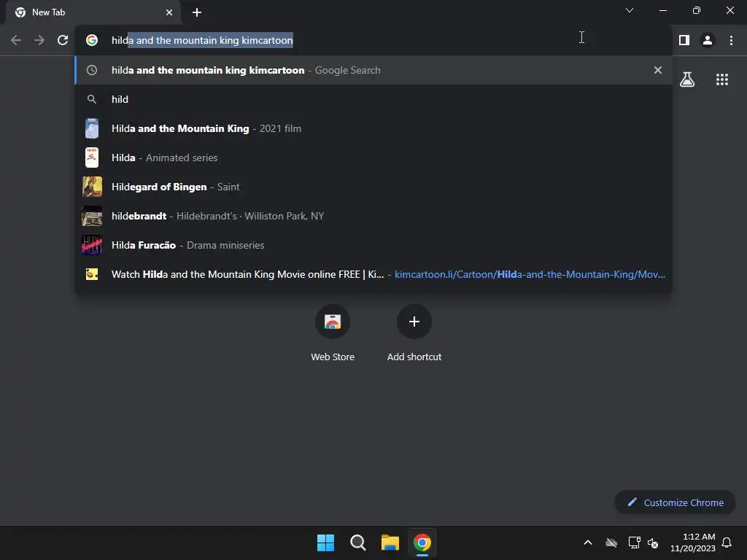
Task: Select the history suggestion hilda and the mountain king kimcartoon
Action: [x=373, y=70]
